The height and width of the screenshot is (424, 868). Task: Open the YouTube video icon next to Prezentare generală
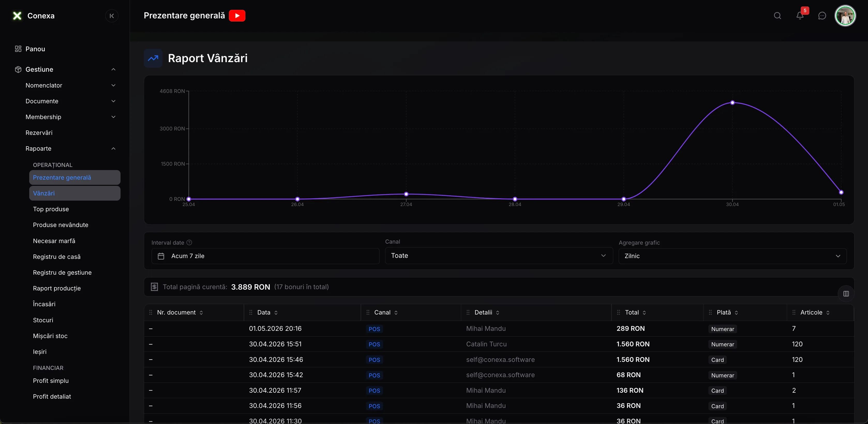pos(237,16)
